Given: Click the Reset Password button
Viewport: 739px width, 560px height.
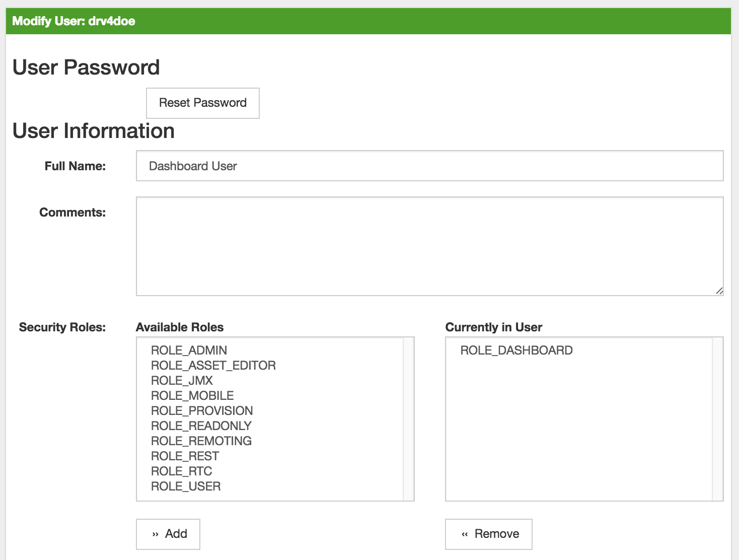Looking at the screenshot, I should click(202, 103).
